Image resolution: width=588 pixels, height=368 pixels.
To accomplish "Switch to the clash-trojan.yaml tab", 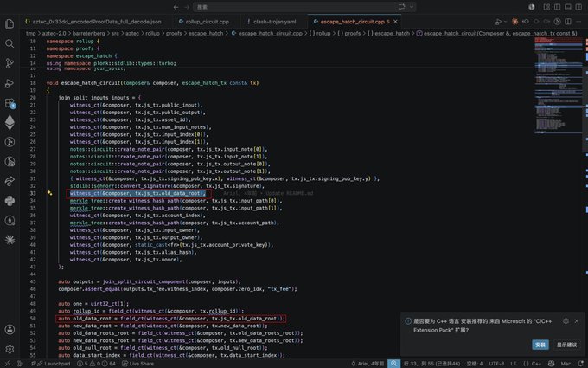I will click(272, 22).
